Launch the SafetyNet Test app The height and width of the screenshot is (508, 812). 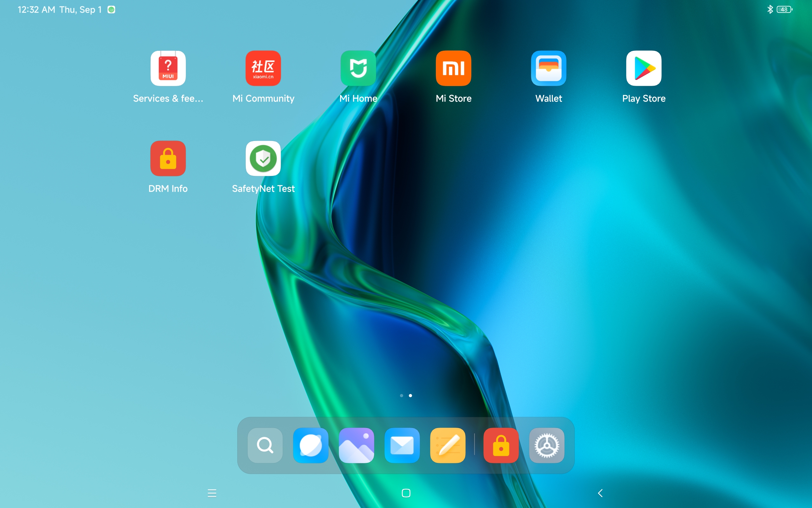tap(263, 158)
